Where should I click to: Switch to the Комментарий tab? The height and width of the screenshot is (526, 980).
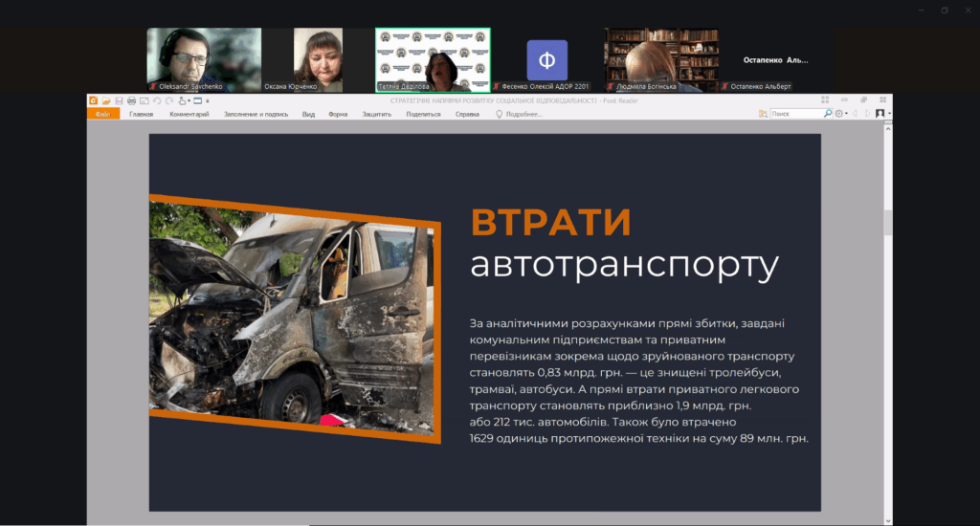(x=189, y=114)
